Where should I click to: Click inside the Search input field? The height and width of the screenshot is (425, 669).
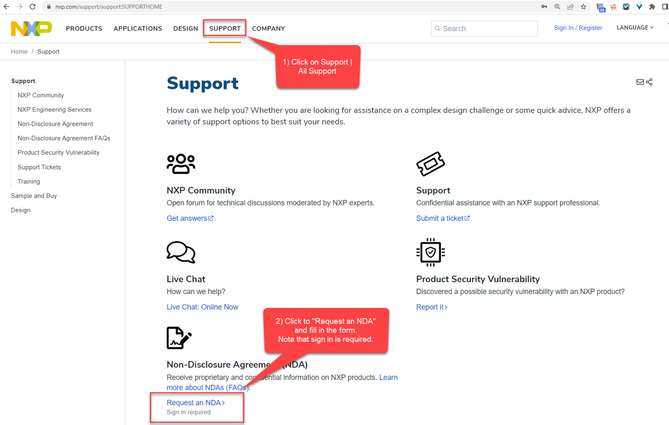[x=484, y=29]
